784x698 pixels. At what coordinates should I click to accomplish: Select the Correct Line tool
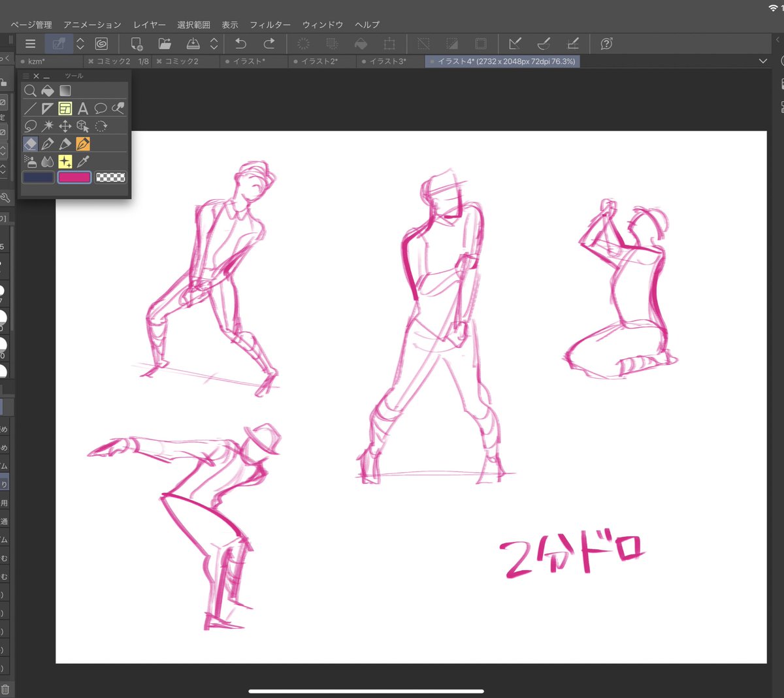pos(118,108)
